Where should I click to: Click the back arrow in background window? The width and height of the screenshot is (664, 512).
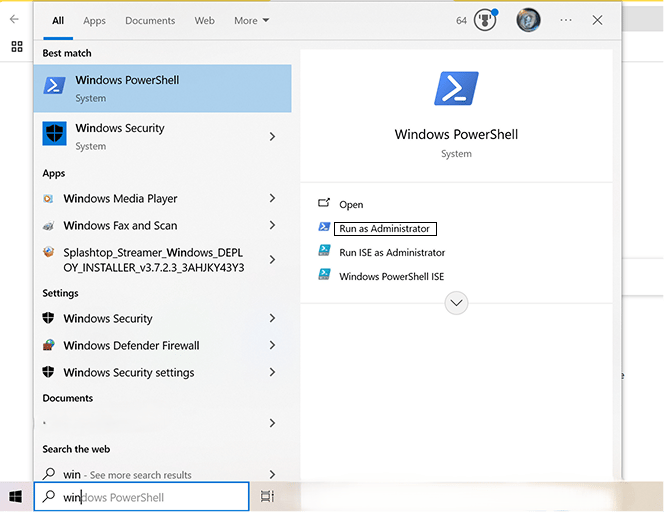click(14, 19)
